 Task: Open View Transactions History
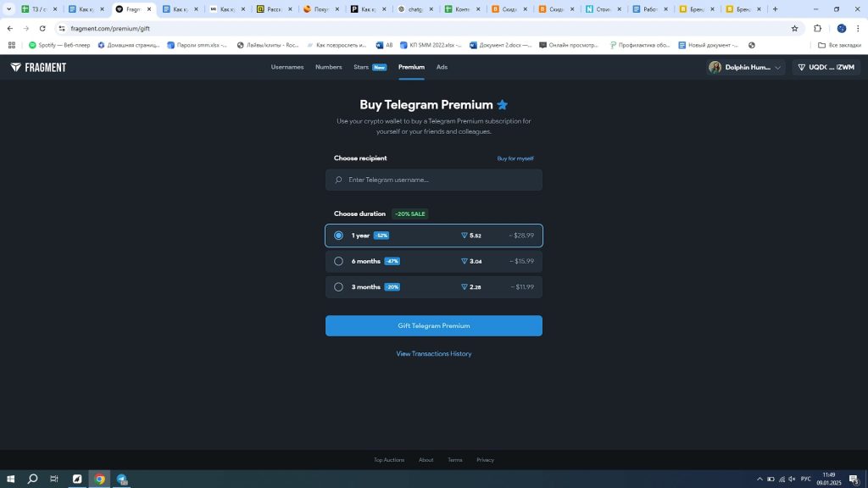[434, 353]
